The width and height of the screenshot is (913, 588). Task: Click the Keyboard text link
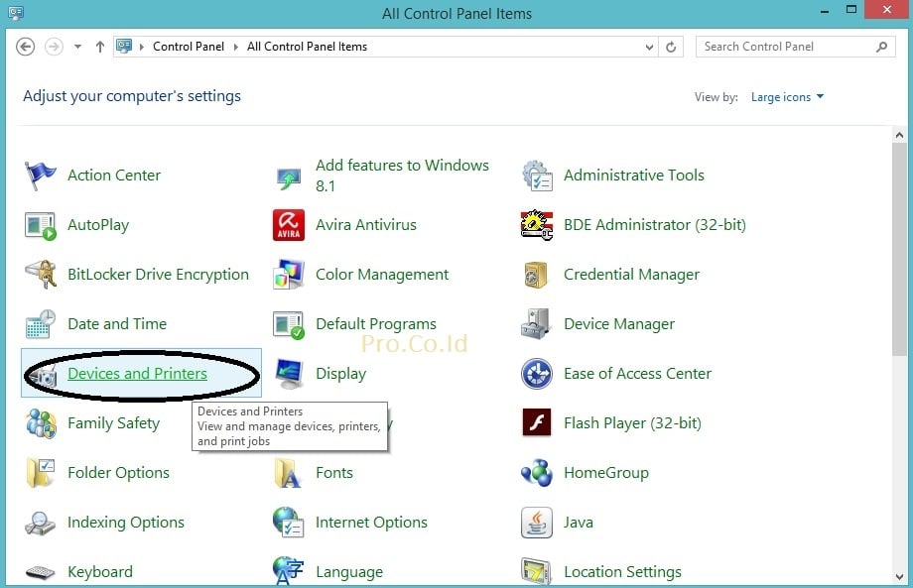coord(100,572)
